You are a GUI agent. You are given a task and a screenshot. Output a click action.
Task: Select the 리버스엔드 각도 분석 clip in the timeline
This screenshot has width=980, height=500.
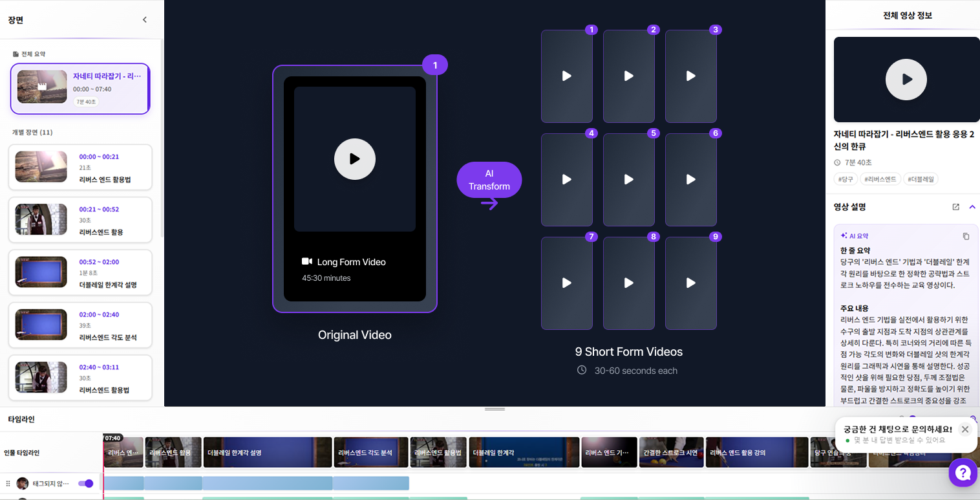[370, 452]
